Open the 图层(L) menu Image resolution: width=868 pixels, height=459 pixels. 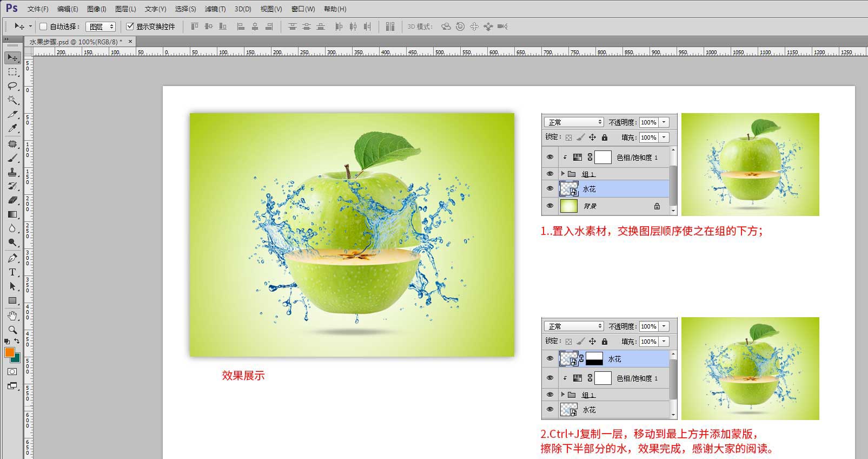coord(125,9)
